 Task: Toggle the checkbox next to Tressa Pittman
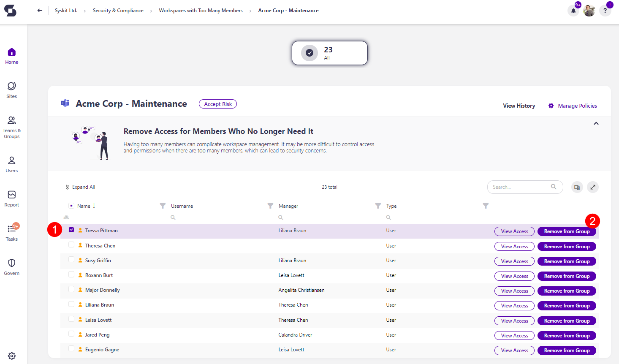coord(72,230)
